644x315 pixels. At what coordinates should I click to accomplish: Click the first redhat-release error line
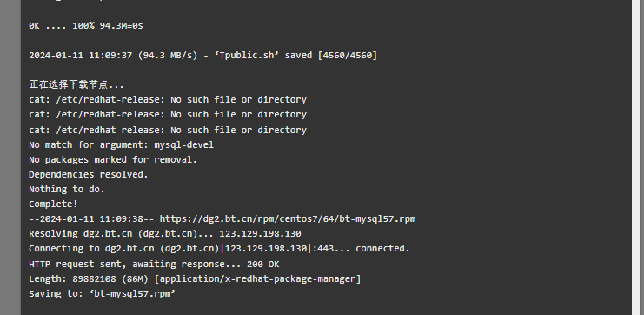[x=168, y=100]
